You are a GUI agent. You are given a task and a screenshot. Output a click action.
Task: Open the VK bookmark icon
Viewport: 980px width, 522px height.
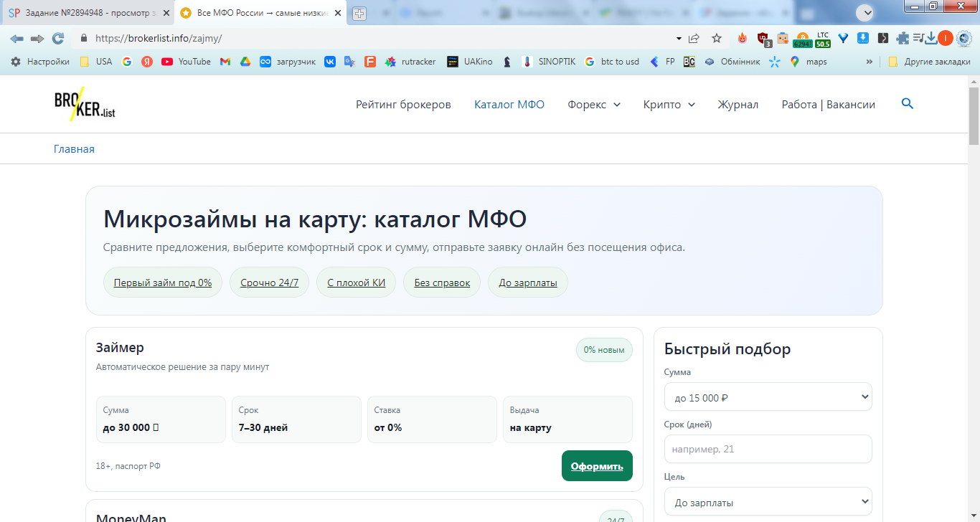[x=330, y=62]
